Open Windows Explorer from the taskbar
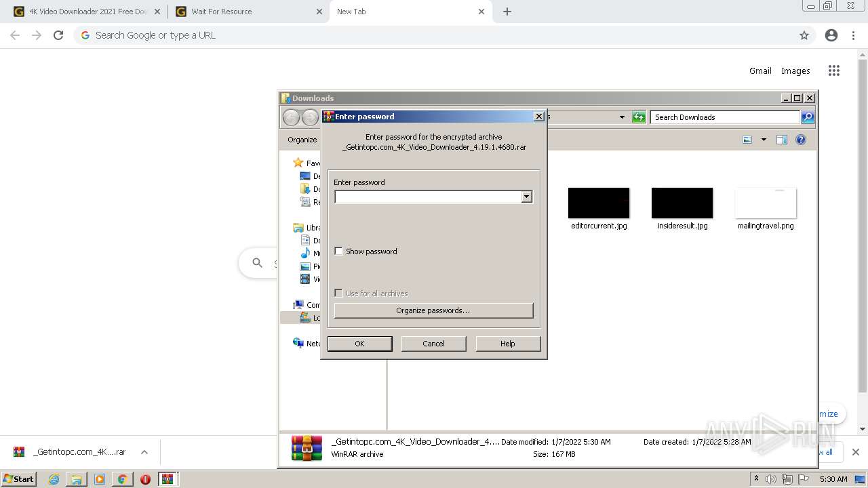The height and width of the screenshot is (488, 868). pos(77,479)
